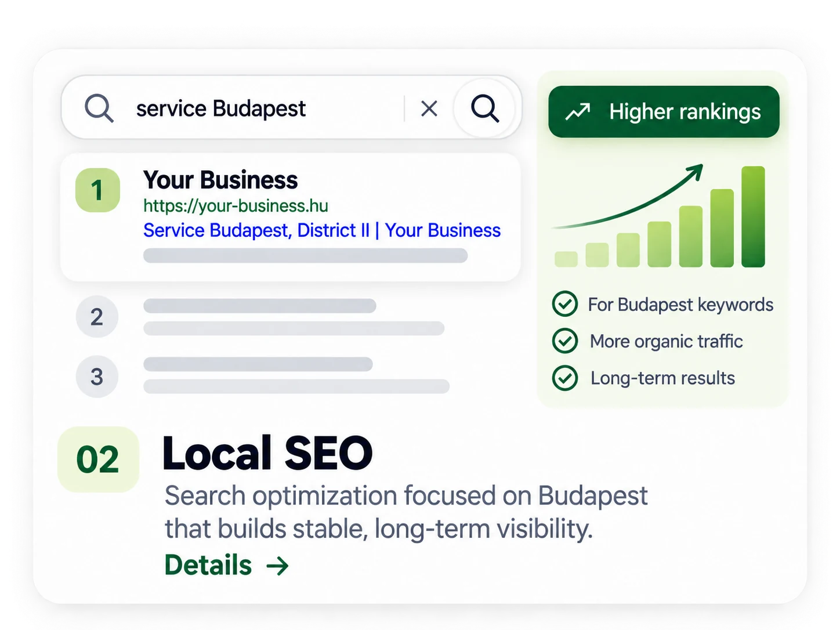
Task: Click the https://your-business.hu URL
Action: coord(236,206)
